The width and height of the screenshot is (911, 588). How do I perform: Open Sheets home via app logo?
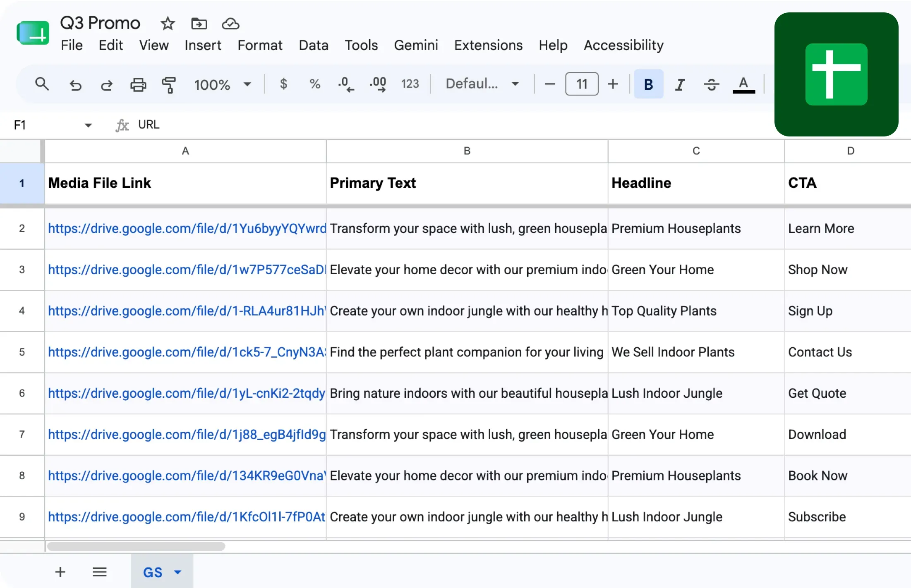33,33
